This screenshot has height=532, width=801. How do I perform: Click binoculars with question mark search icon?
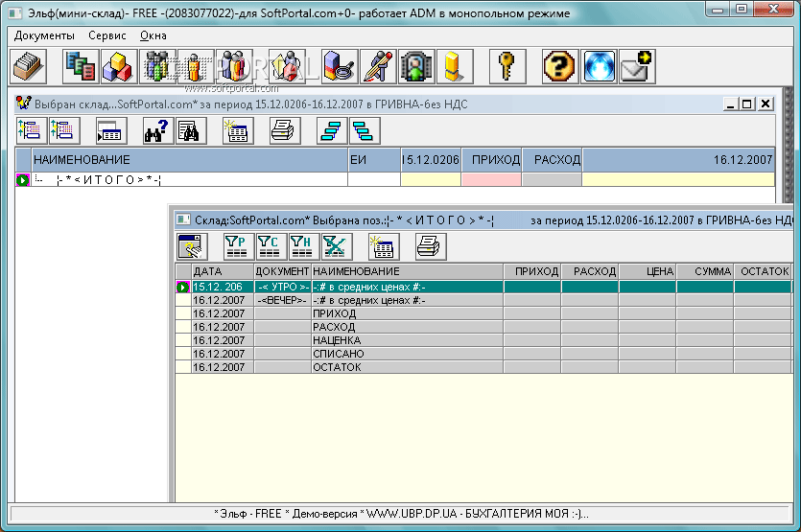click(x=158, y=130)
